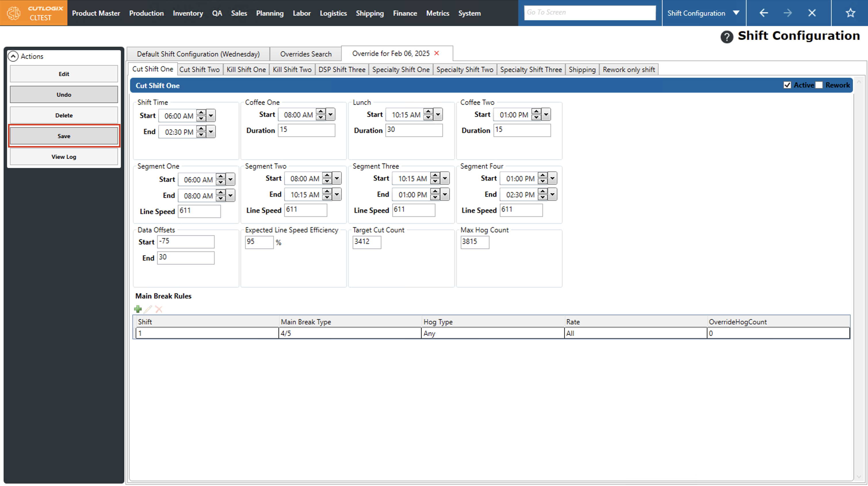Click the help question mark icon

pos(726,37)
